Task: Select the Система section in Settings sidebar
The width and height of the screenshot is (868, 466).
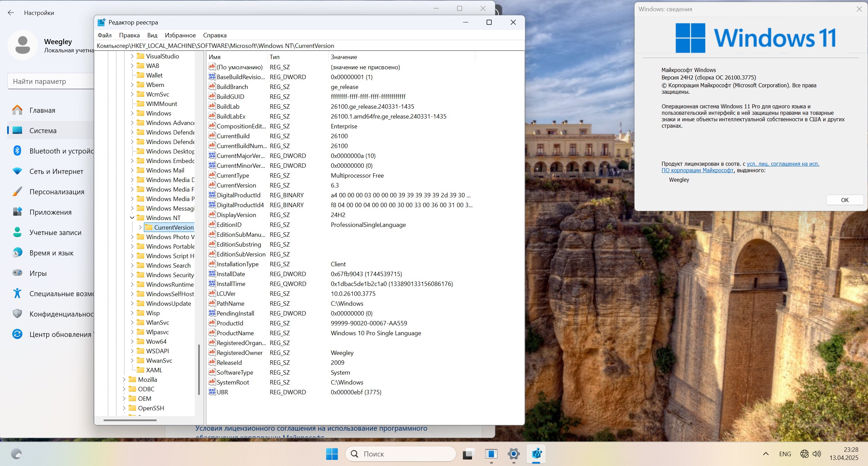Action: click(x=43, y=130)
